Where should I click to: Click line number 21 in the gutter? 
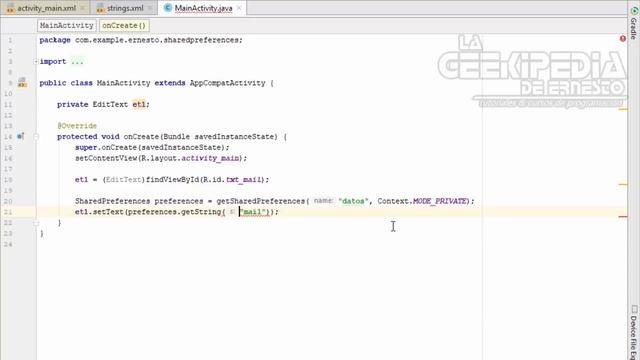point(9,212)
